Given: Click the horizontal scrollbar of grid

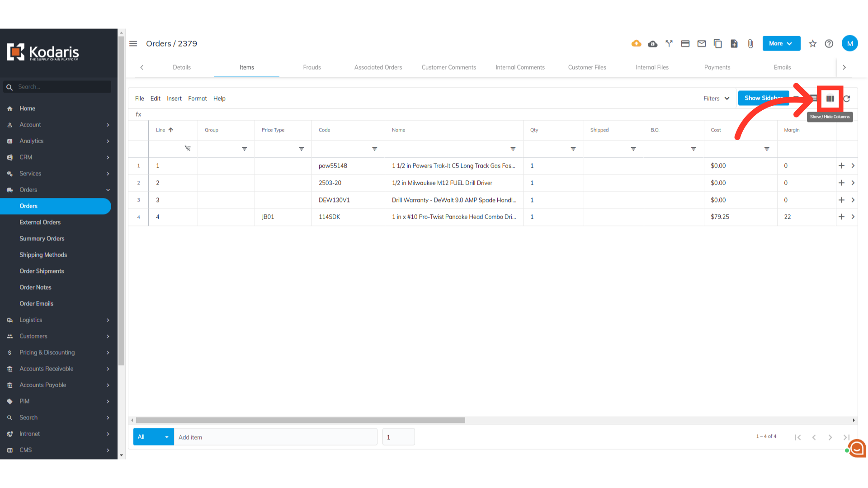Looking at the screenshot, I should coord(300,420).
